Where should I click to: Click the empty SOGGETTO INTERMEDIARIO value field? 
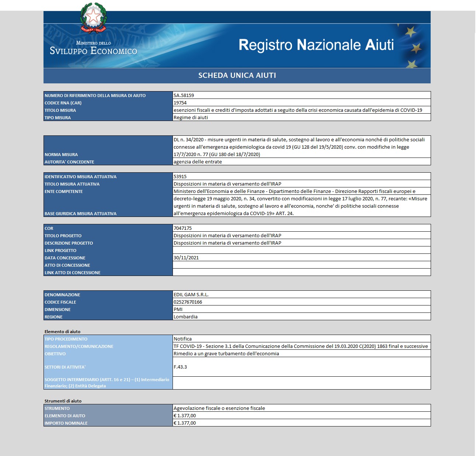point(302,383)
